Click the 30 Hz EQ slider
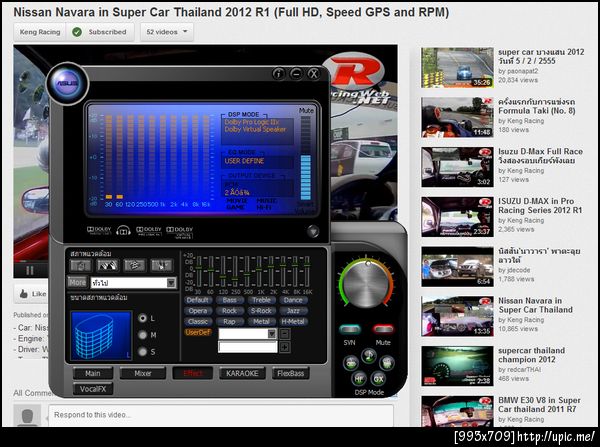 (x=199, y=272)
